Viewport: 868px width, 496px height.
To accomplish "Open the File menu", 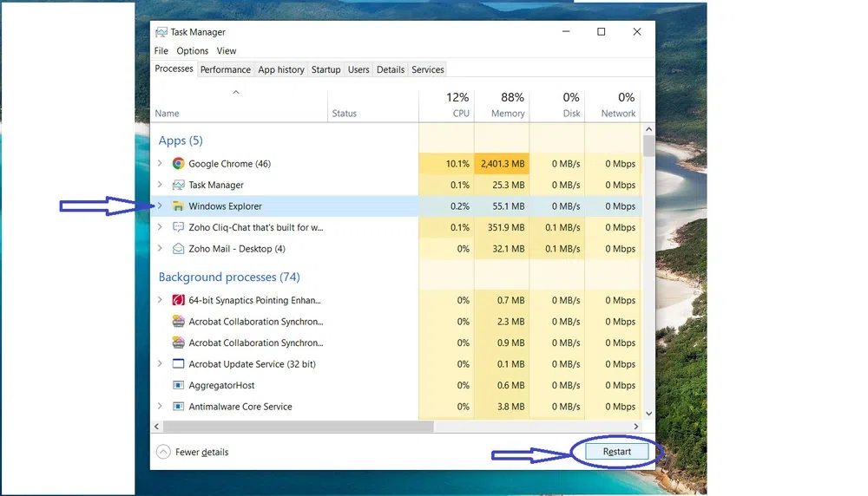I will 161,51.
